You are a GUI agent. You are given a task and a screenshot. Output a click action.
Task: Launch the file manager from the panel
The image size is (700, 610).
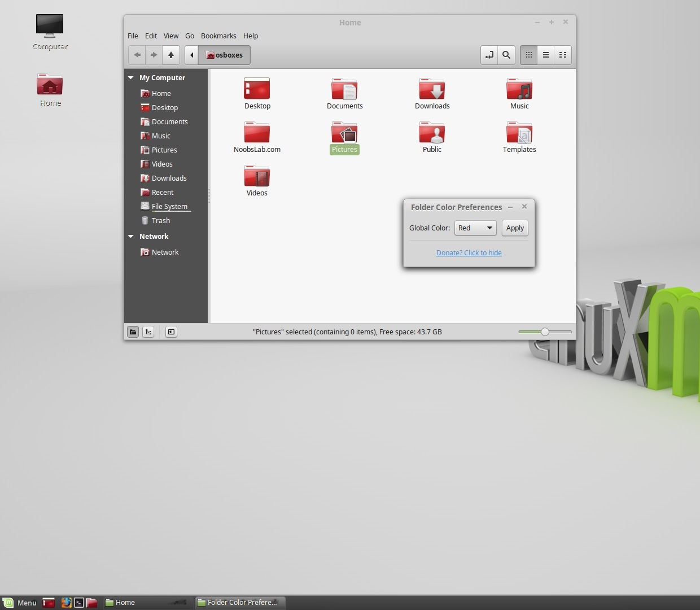(91, 603)
